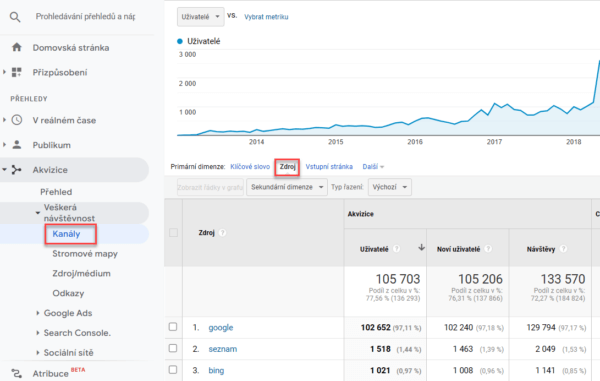Expand the Search Console submenu
The image size is (600, 381).
[x=38, y=333]
